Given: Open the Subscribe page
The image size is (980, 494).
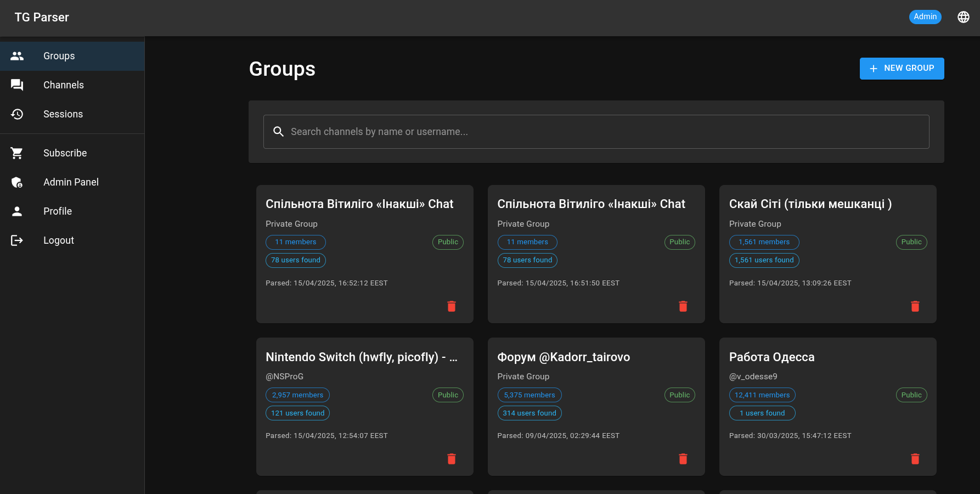Looking at the screenshot, I should pyautogui.click(x=72, y=153).
